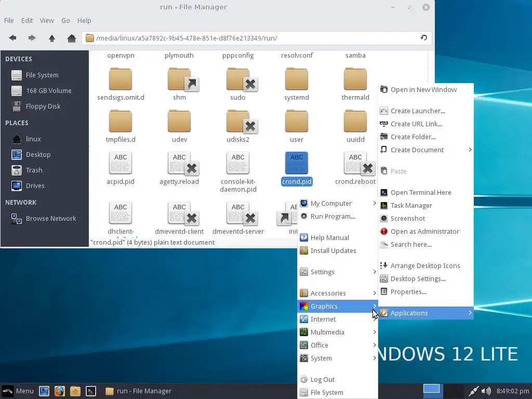The image size is (532, 399).
Task: Select the user folder
Action: click(297, 126)
